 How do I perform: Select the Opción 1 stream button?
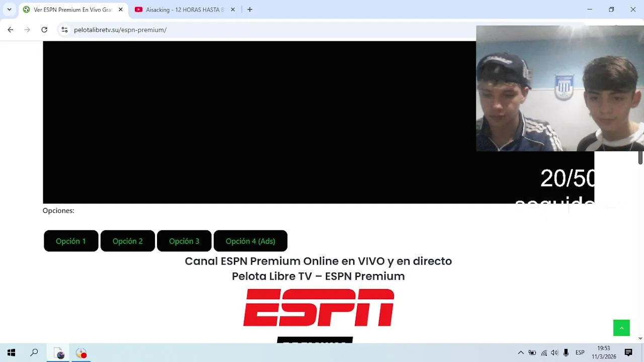click(x=71, y=241)
